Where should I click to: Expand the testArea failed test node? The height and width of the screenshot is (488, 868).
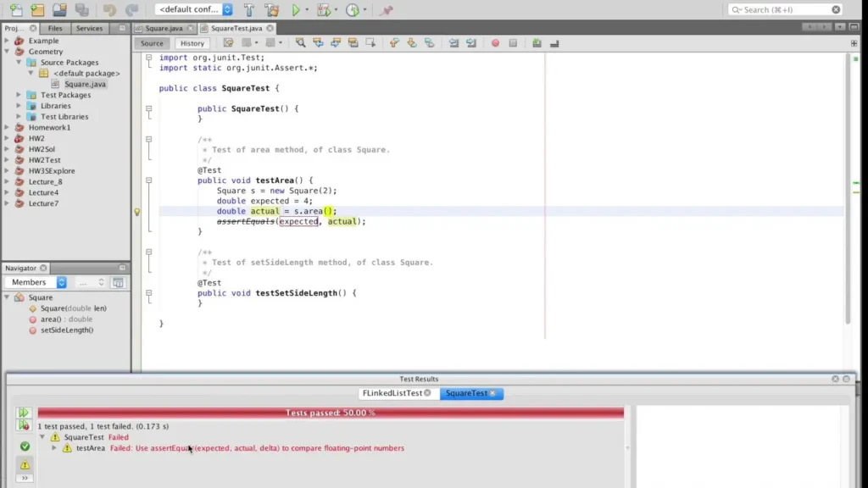tap(54, 448)
